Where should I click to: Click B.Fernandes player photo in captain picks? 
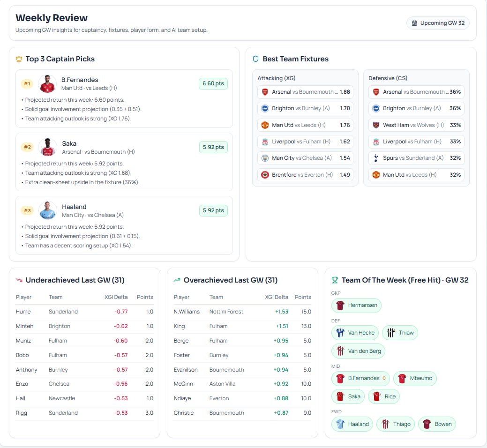coord(47,84)
